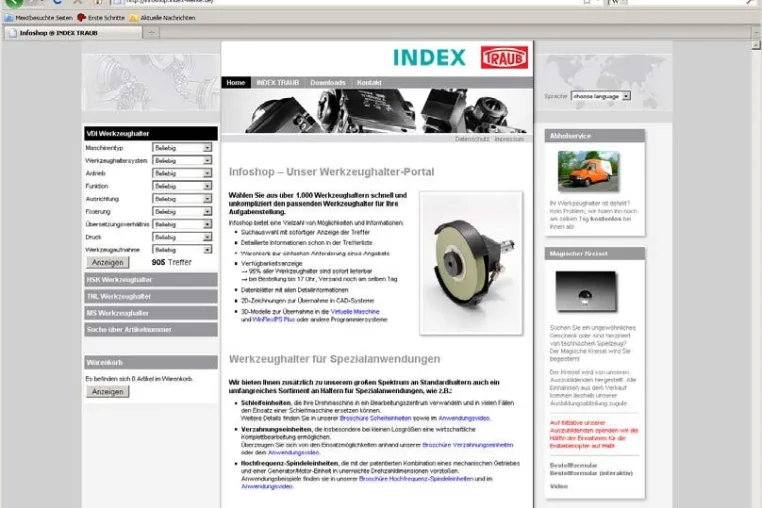This screenshot has width=762, height=508.
Task: Open the Datenschutz link
Action: [472, 139]
